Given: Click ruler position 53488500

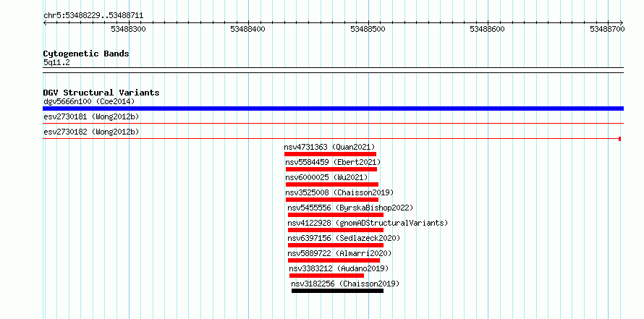Looking at the screenshot, I should (368, 29).
